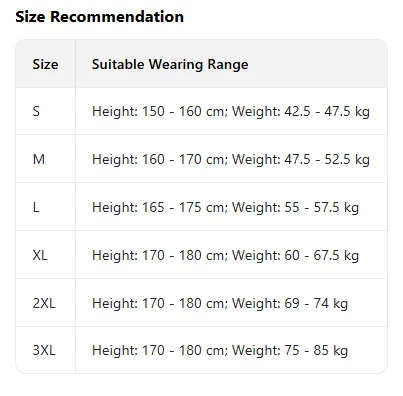The width and height of the screenshot is (403, 396).
Task: Click the 75 - 85 kg weight value
Action: 316,351
